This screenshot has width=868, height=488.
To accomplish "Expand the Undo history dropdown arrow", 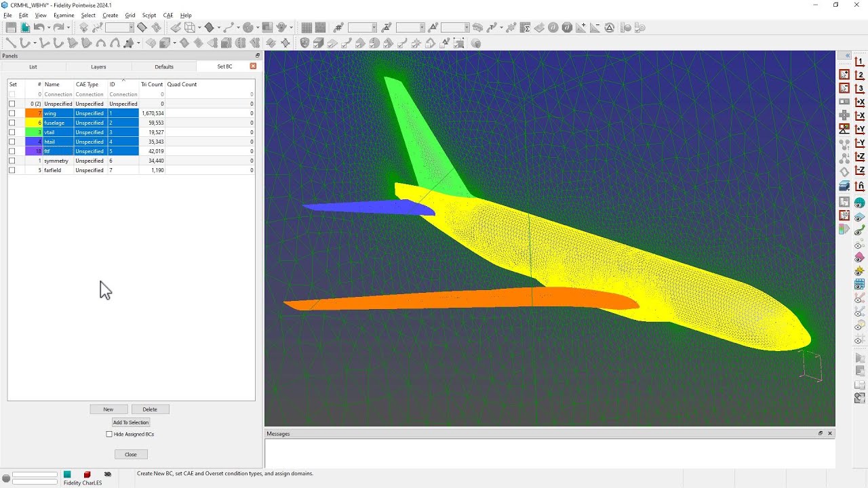I will coord(49,28).
